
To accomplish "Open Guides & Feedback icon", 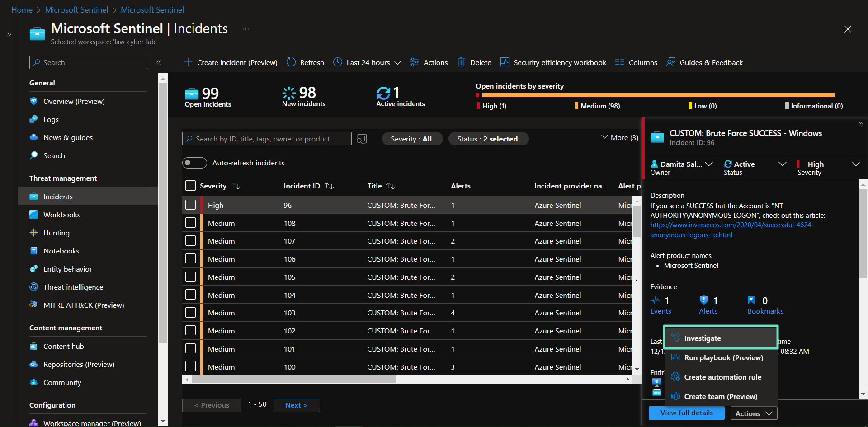I will (671, 62).
